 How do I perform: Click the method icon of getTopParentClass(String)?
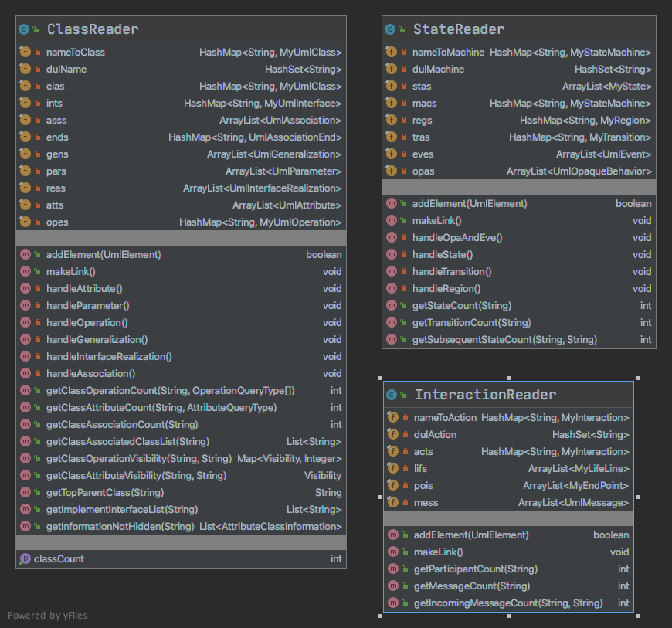[x=25, y=493]
